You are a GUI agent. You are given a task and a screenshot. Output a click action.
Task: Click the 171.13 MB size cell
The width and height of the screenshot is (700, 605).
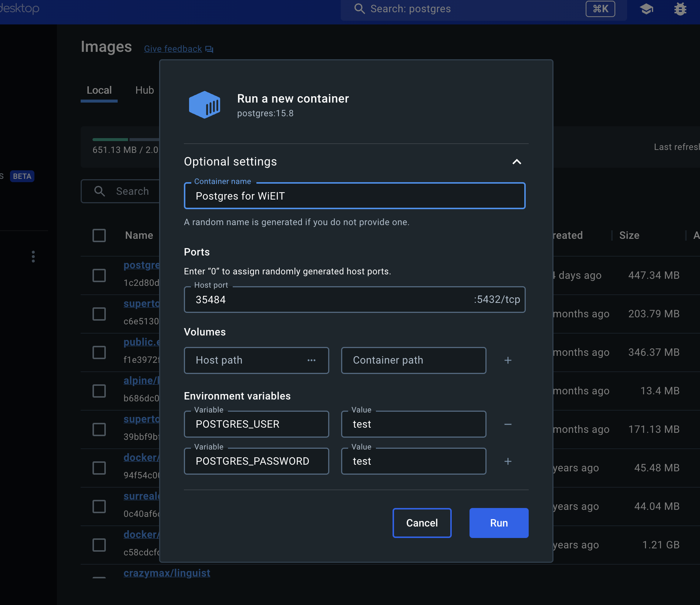click(x=654, y=429)
